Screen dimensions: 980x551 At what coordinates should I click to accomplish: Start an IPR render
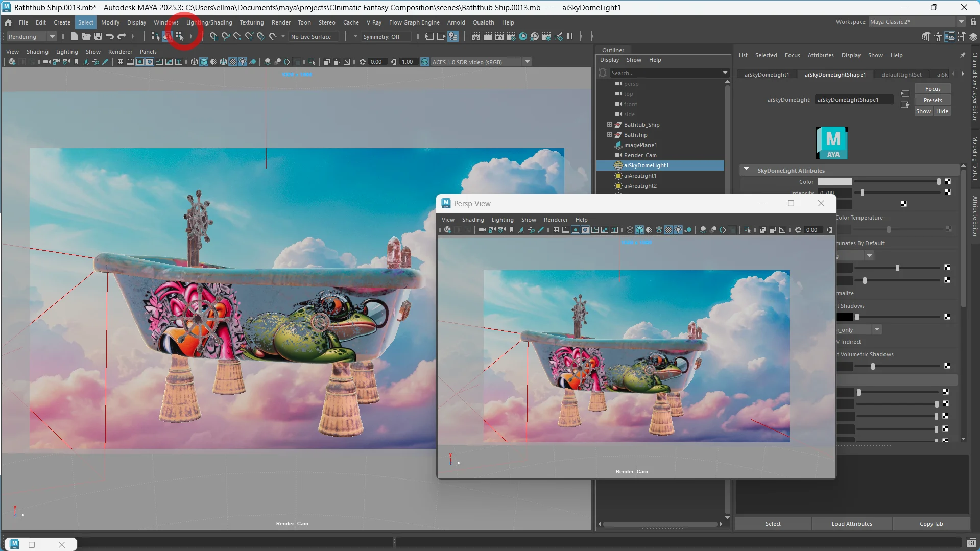click(499, 36)
